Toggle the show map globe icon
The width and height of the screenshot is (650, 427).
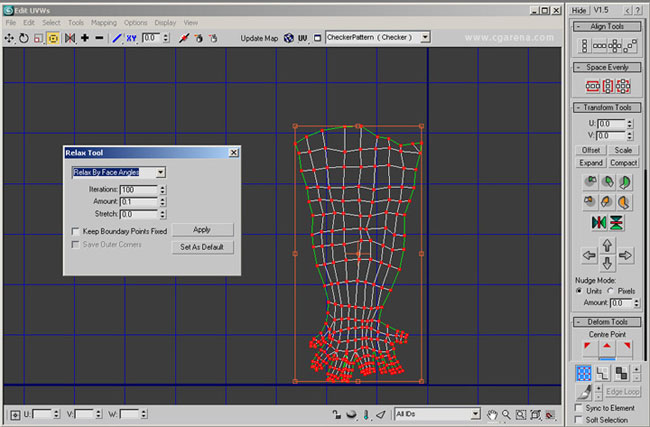point(289,38)
